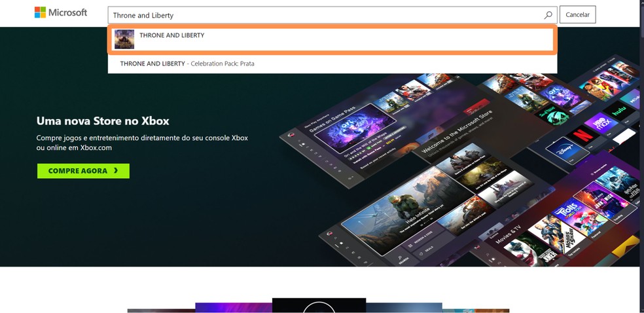Select the THRONE AND LIBERTY game suggestion
Screen dimensions: 644x313
coord(332,39)
